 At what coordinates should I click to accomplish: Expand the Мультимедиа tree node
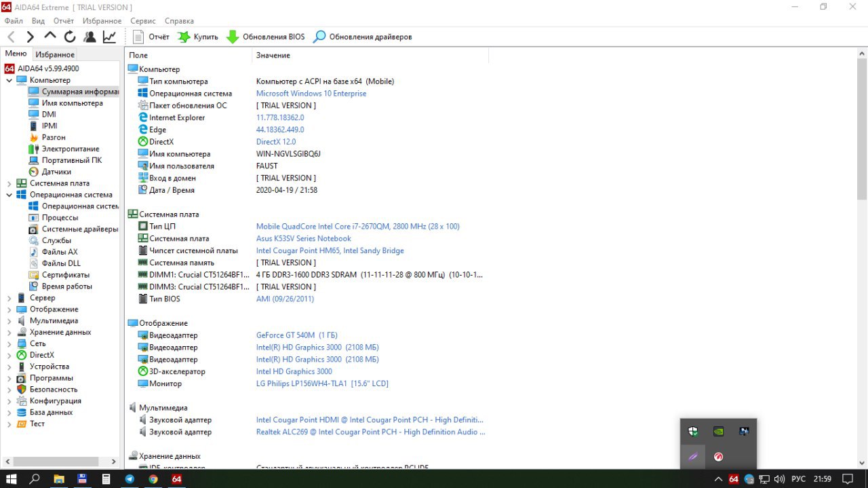(9, 321)
